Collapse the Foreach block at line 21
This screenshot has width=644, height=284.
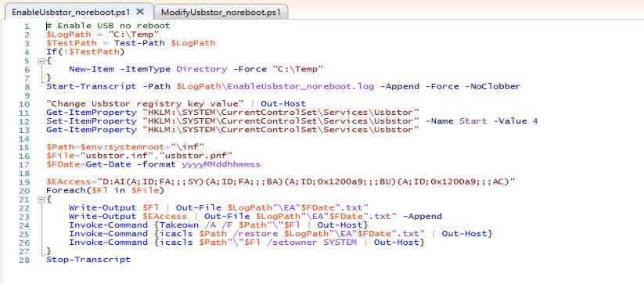[40, 200]
